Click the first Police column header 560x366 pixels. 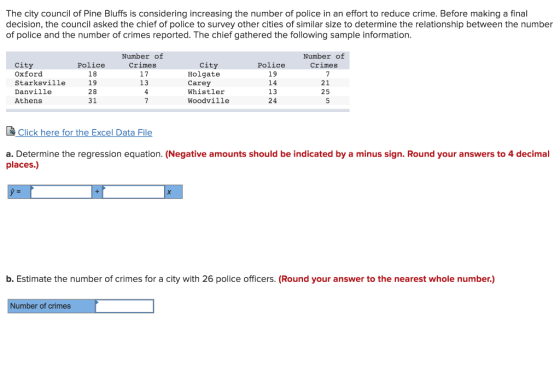91,65
